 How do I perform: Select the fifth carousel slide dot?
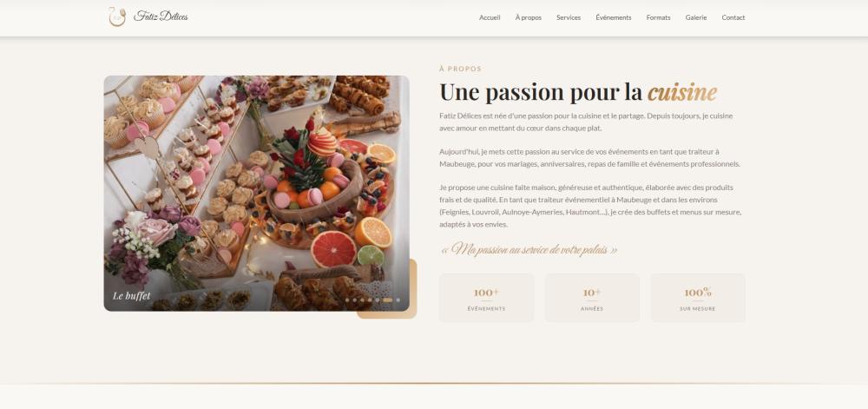pyautogui.click(x=377, y=300)
